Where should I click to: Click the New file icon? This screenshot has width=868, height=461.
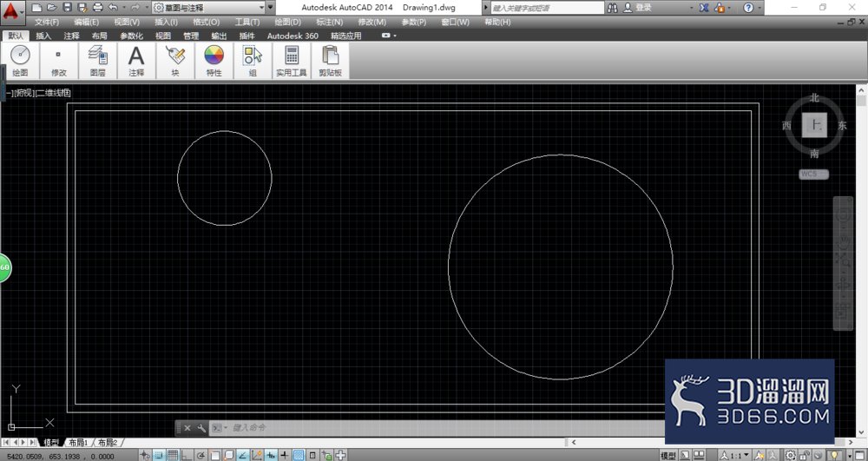[x=36, y=8]
